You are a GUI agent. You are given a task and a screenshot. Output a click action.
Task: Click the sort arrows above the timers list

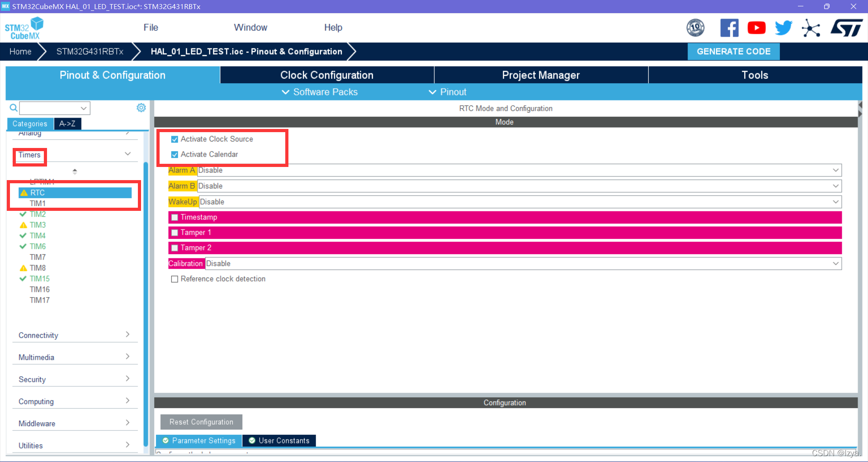point(75,171)
